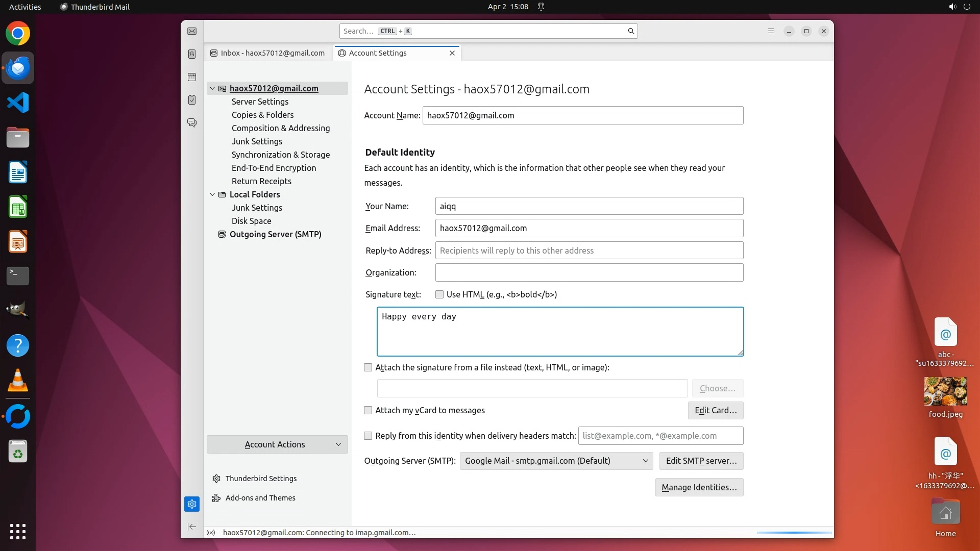This screenshot has height=551, width=980.
Task: Click the Manage Identities button
Action: click(x=699, y=487)
